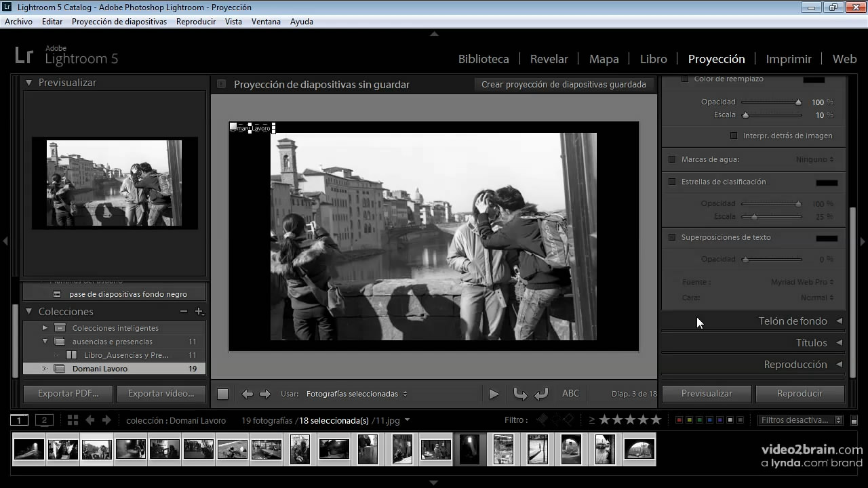
Task: Open Cara Normal dropdown
Action: pyautogui.click(x=817, y=298)
